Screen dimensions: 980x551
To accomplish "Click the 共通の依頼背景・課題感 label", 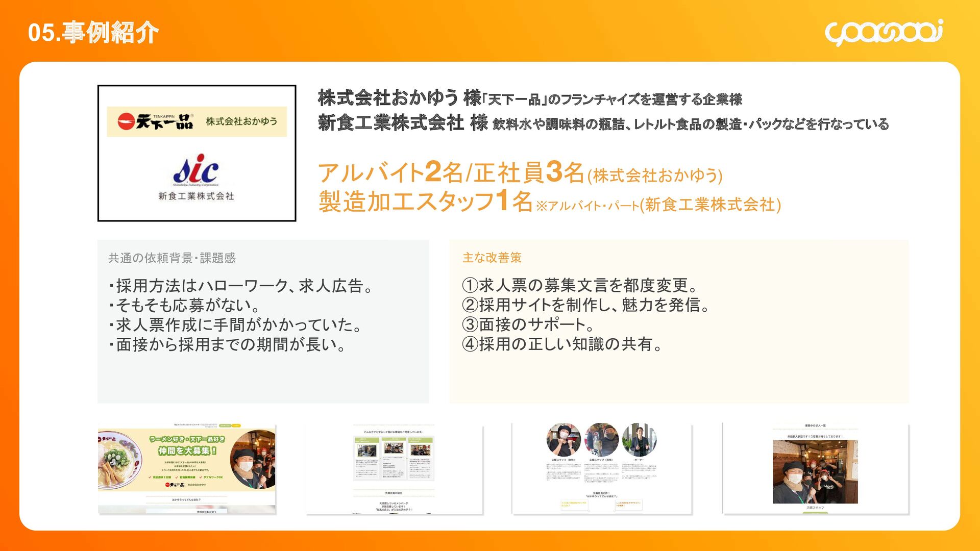I will pyautogui.click(x=172, y=258).
